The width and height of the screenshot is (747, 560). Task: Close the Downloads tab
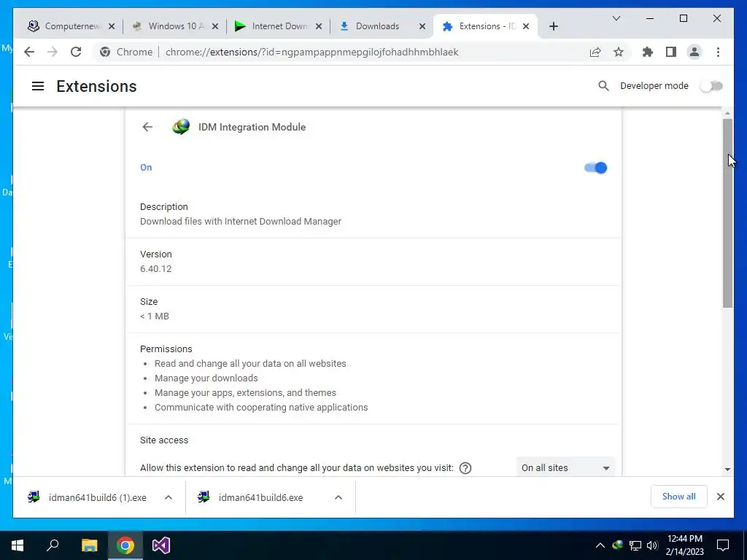click(x=422, y=26)
